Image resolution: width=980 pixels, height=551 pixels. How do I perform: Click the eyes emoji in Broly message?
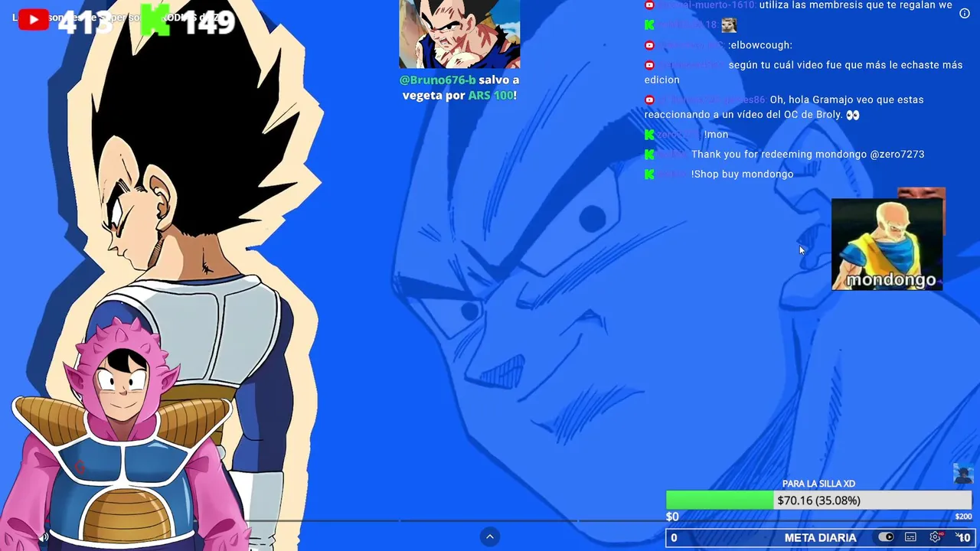(x=853, y=115)
